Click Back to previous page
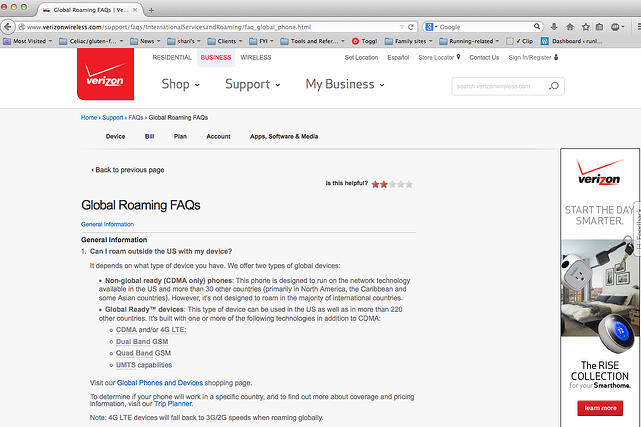This screenshot has width=641, height=427. click(128, 170)
